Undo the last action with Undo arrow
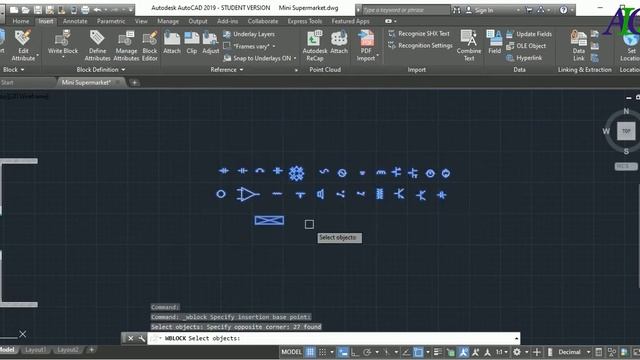The height and width of the screenshot is (360, 640). pyautogui.click(x=98, y=9)
